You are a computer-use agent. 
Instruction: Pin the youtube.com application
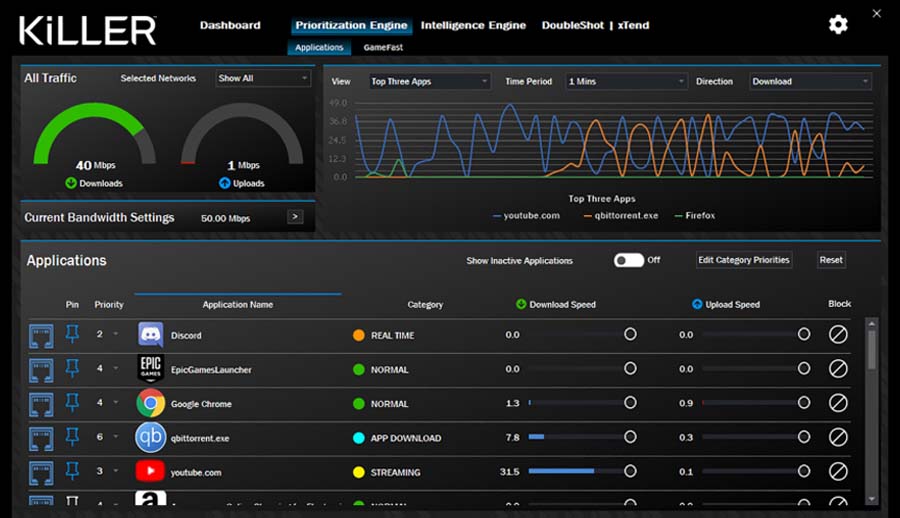pyautogui.click(x=72, y=471)
